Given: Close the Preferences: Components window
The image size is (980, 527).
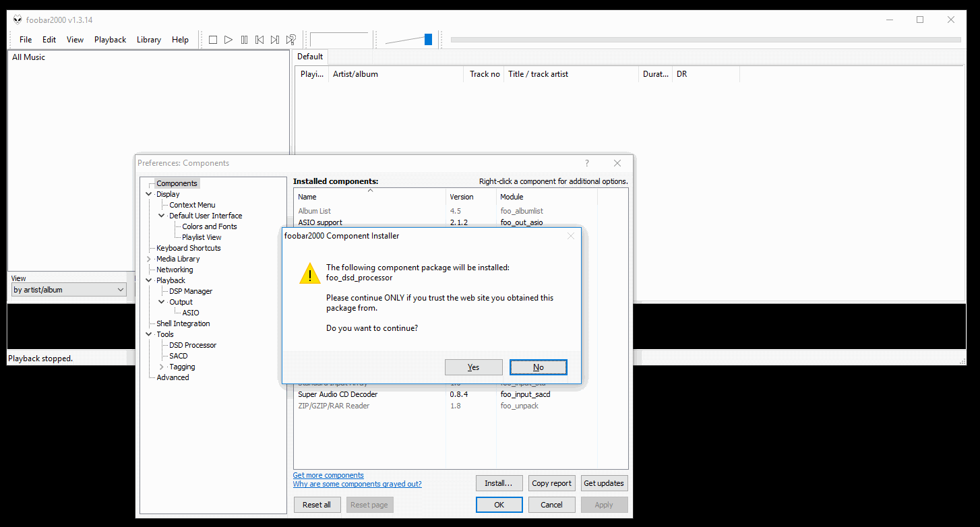Looking at the screenshot, I should tap(617, 163).
